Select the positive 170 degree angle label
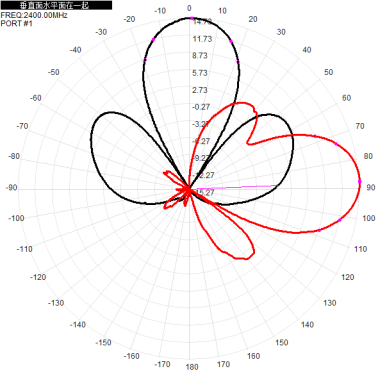Screen dimensions: 378x378 223,364
